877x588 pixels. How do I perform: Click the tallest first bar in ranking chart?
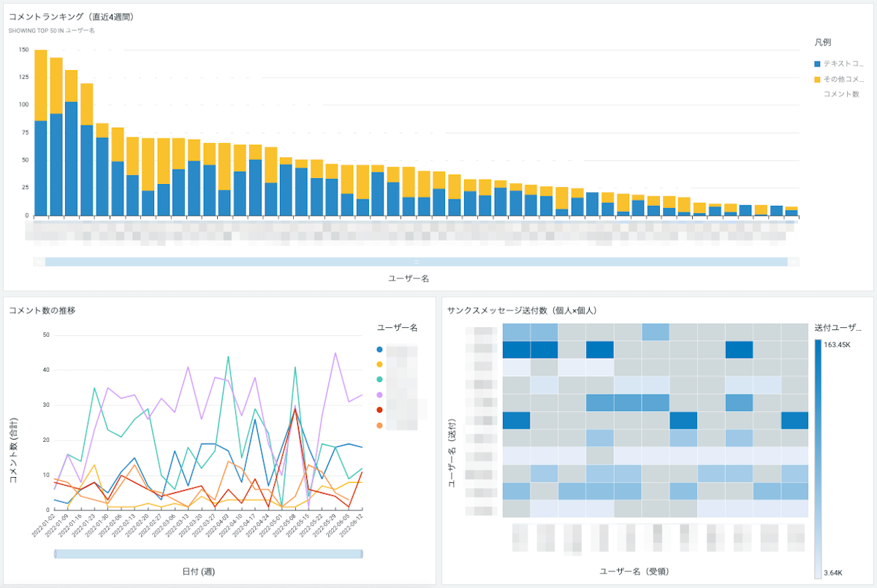pyautogui.click(x=41, y=133)
